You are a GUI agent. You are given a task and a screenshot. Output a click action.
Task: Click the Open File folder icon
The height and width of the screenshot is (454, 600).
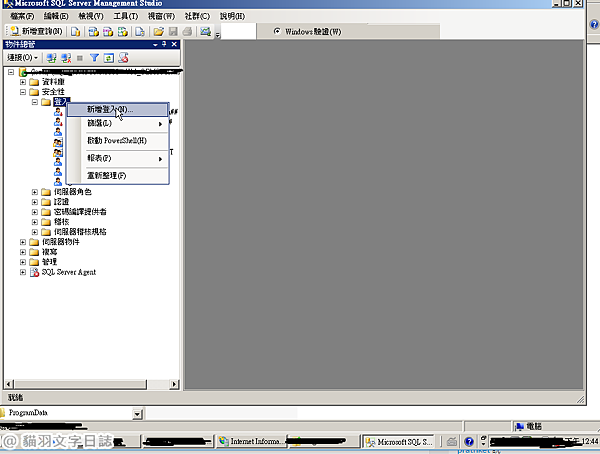click(x=158, y=31)
